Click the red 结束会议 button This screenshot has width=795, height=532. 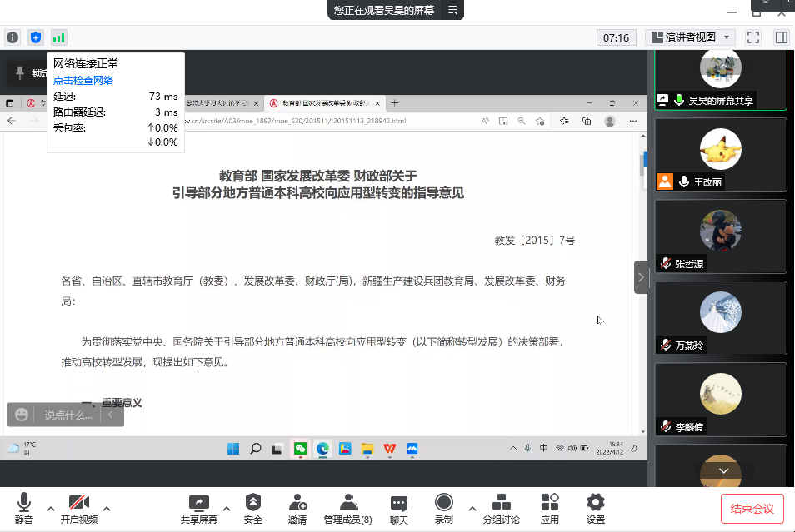pos(752,508)
